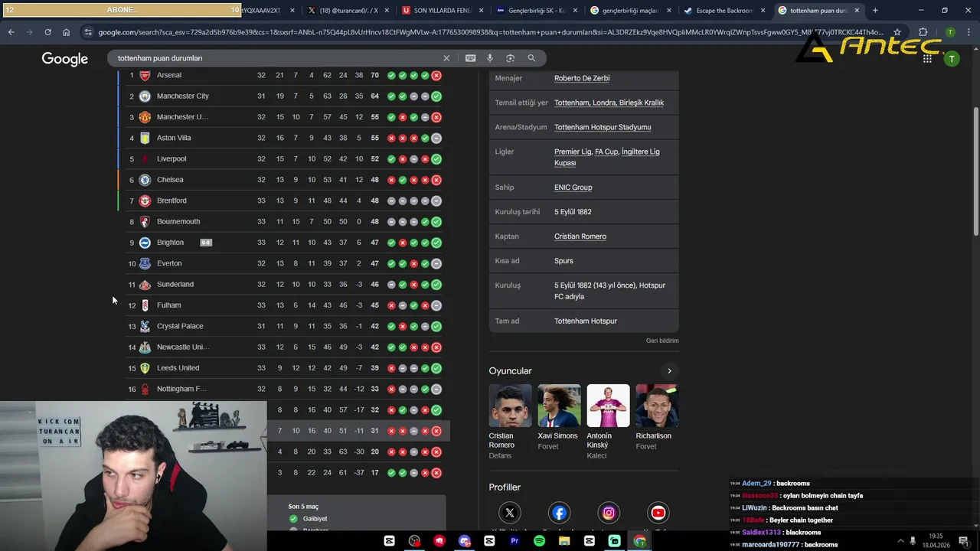Open the Google logo home link
This screenshot has width=980, height=551.
(65, 59)
